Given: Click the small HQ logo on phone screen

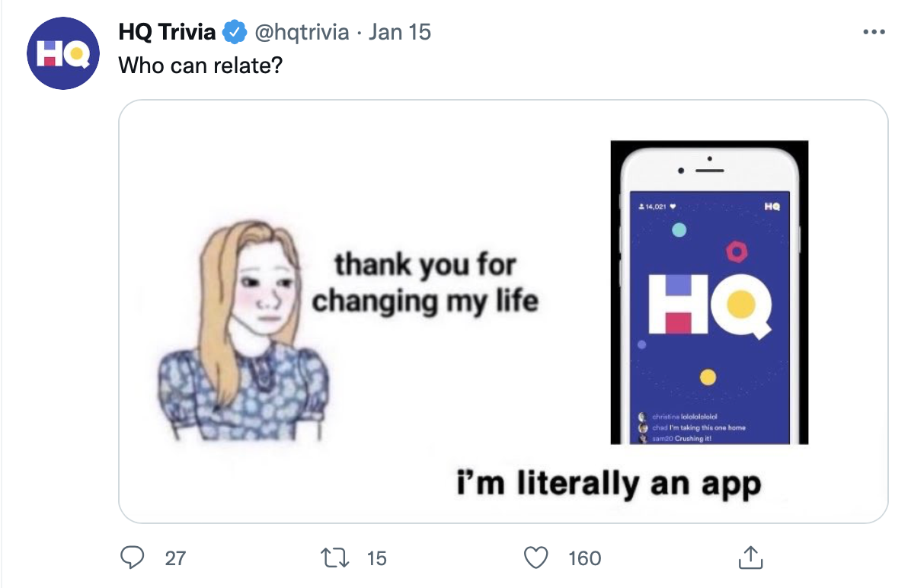Looking at the screenshot, I should pyautogui.click(x=772, y=206).
